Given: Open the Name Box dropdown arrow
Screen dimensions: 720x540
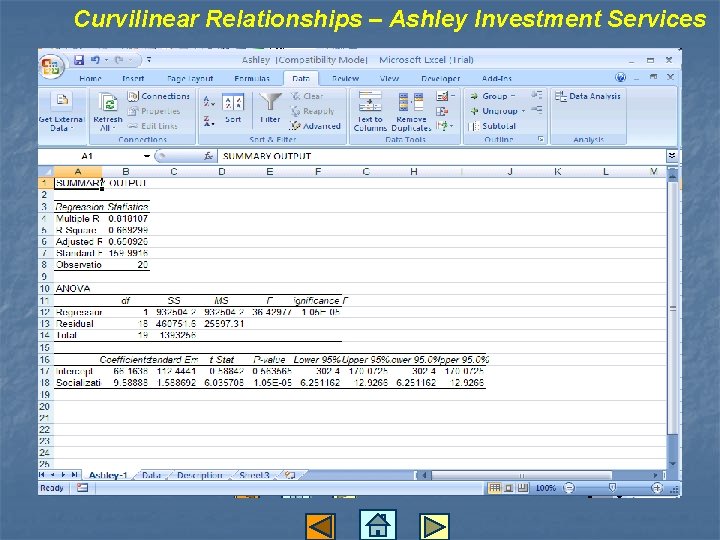Looking at the screenshot, I should (146, 156).
